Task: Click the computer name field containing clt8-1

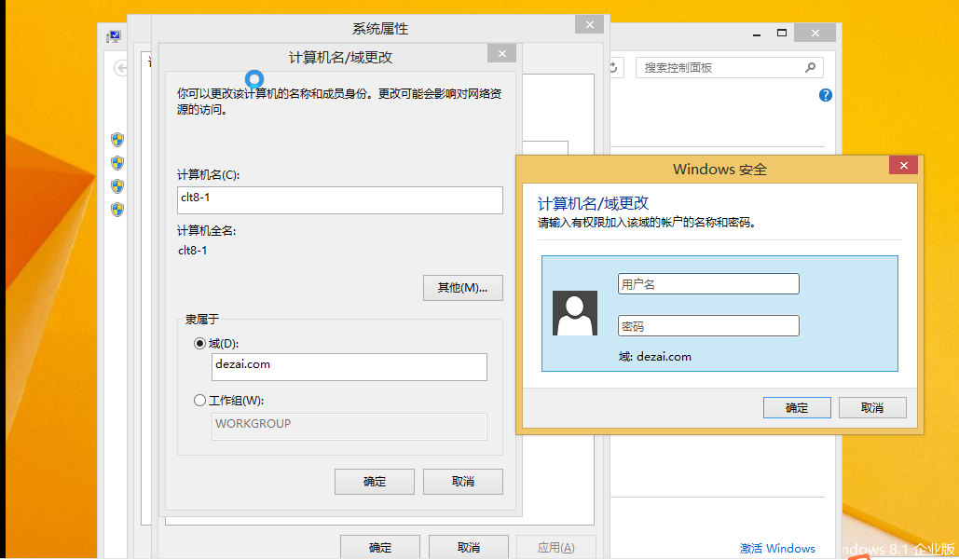Action: click(340, 200)
